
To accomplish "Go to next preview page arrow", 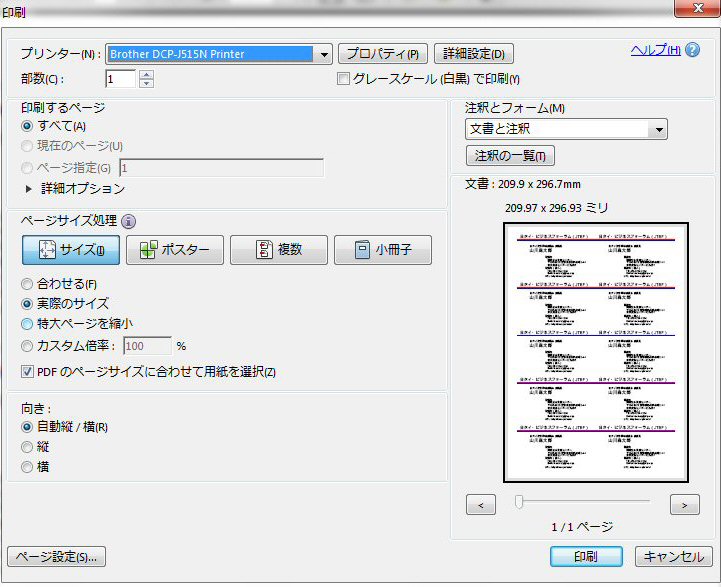I will point(684,505).
